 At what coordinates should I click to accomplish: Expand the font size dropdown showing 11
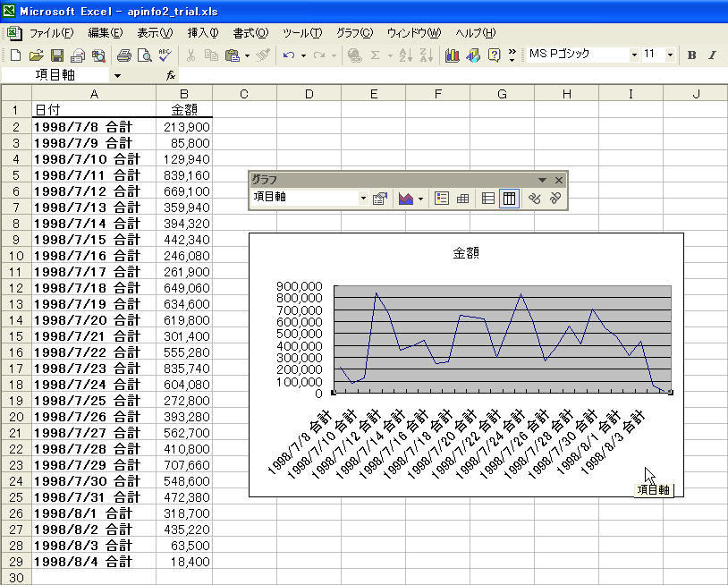tap(672, 55)
